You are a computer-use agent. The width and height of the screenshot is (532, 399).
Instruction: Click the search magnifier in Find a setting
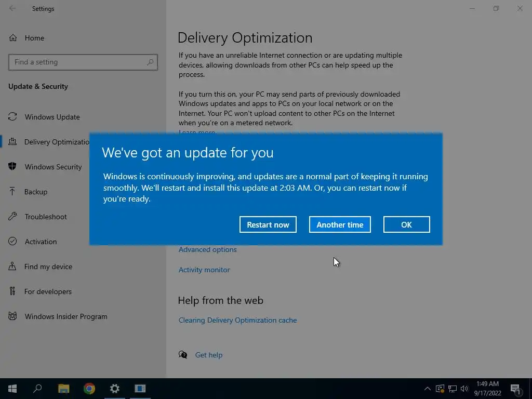(x=150, y=62)
